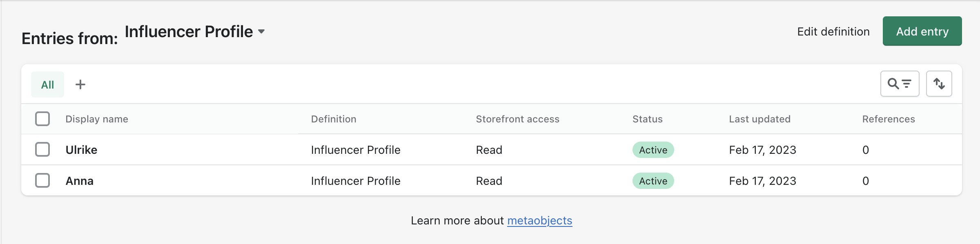This screenshot has width=980, height=244.
Task: Open the Anna entry
Action: (x=80, y=181)
